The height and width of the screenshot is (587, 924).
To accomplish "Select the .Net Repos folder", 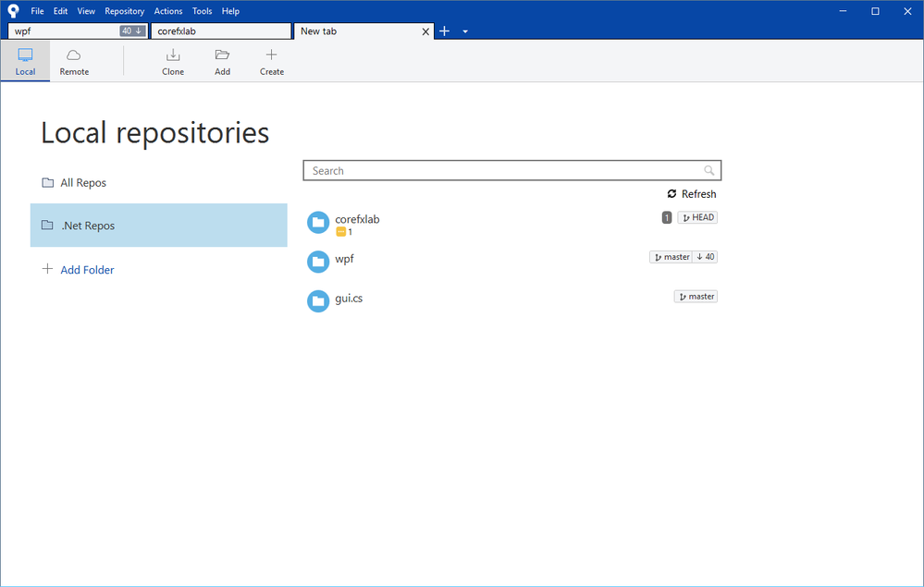I will (158, 225).
